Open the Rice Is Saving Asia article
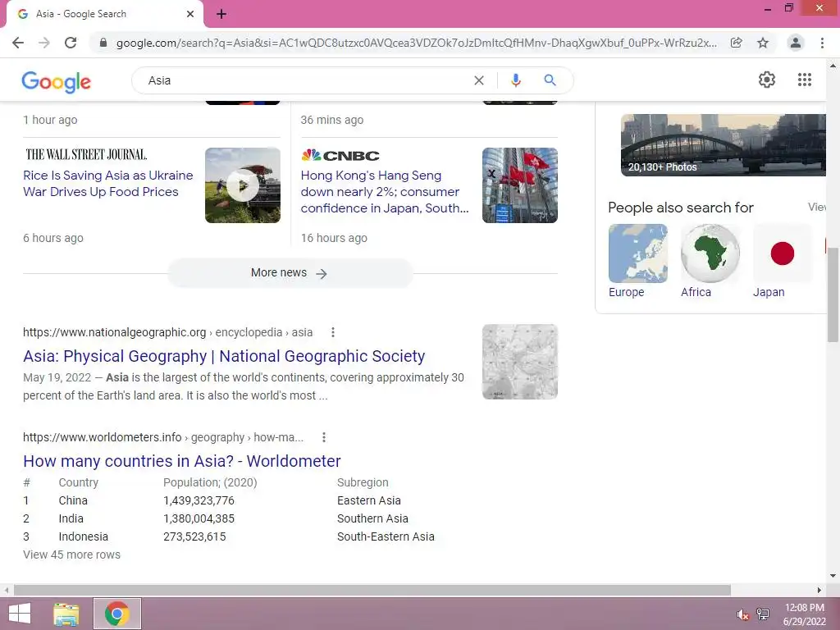Viewport: 840px width, 630px height. tap(107, 183)
